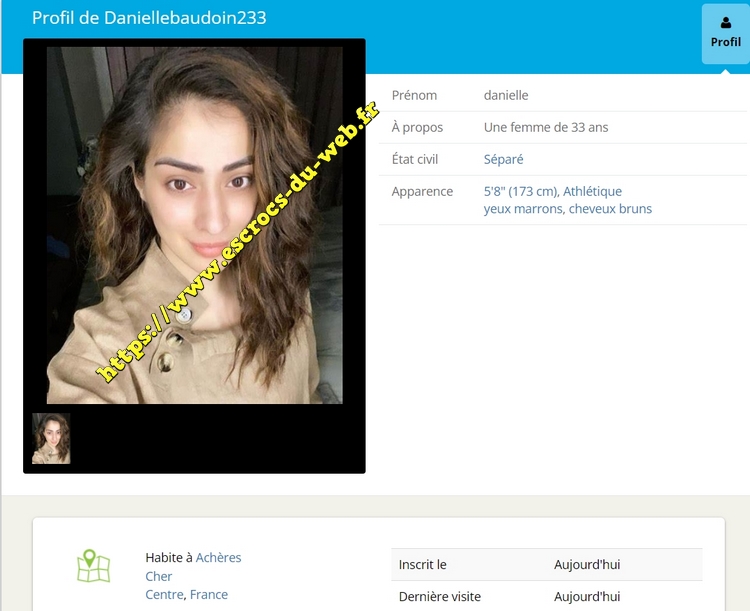
Task: Follow the cheveux bruns link
Action: point(610,209)
